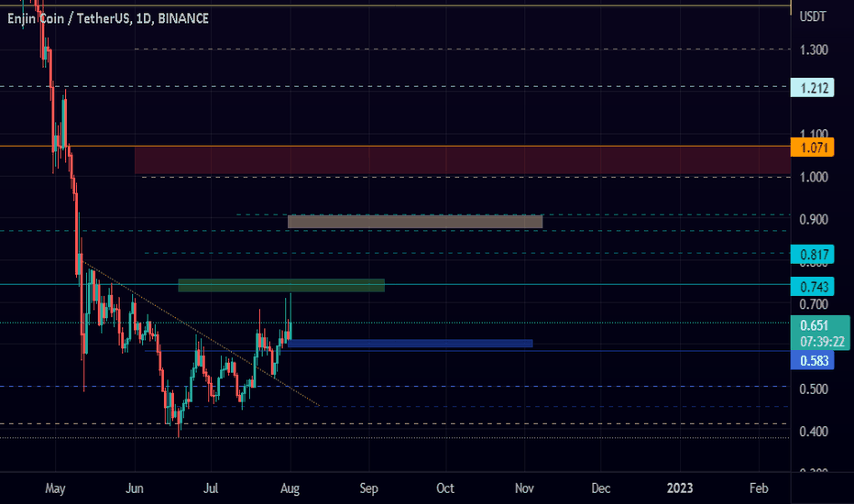Image resolution: width=854 pixels, height=504 pixels.
Task: Click the 0.700 price axis value
Action: pos(814,304)
